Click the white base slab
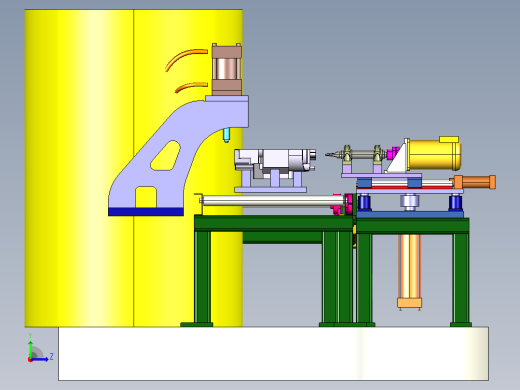Viewport: 520px width, 390px height. [x=273, y=353]
